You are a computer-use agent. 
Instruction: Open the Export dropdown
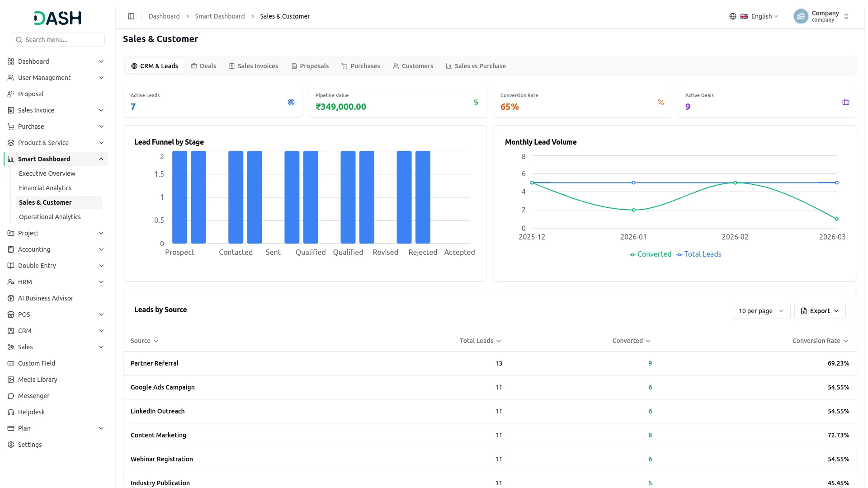[820, 311]
